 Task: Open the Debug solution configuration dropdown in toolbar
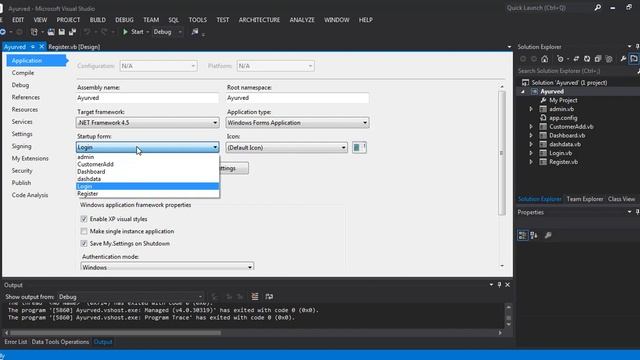[x=167, y=32]
